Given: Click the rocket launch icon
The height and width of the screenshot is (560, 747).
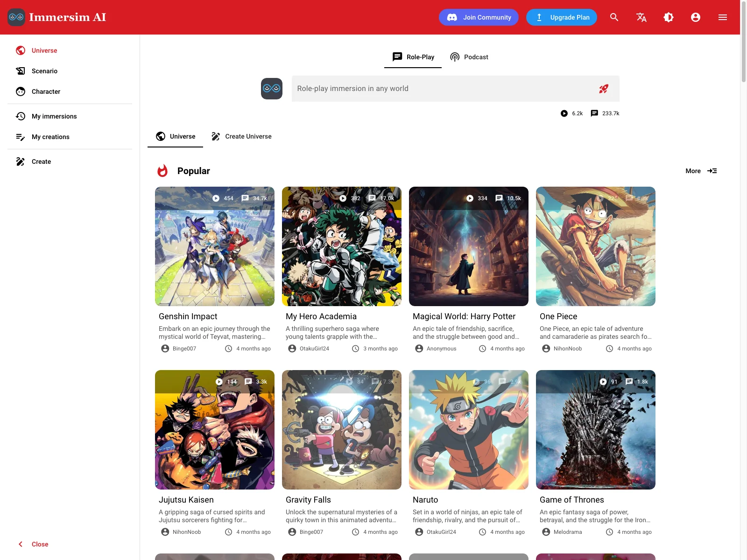Looking at the screenshot, I should click(x=604, y=89).
